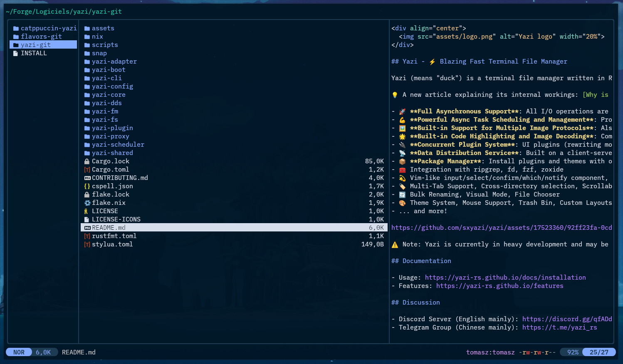Click the TOML icon beside stylua.toml
Viewport: 623px width, 364px height.
click(87, 244)
